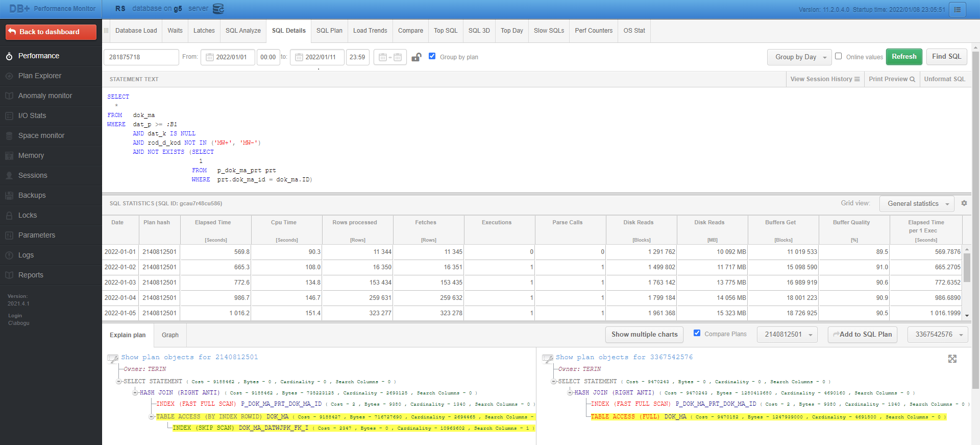Open the 3367542576 plan hash dropdown
Screen dimensions: 980x445
pyautogui.click(x=938, y=335)
